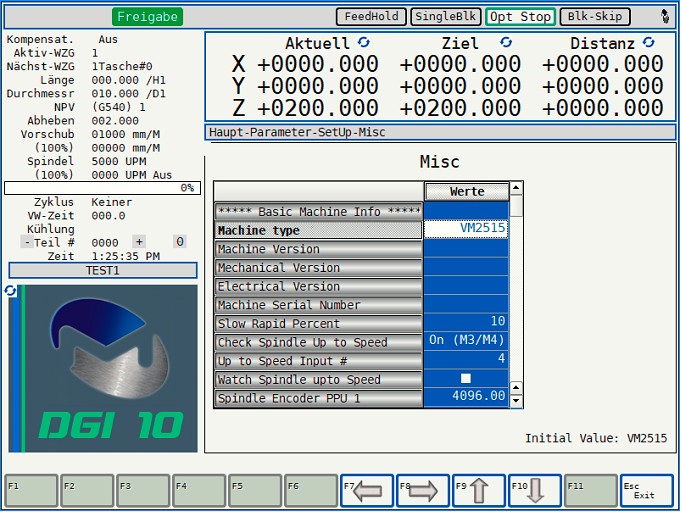This screenshot has width=682, height=512.
Task: Click the TEST1 program name field
Action: point(103,270)
